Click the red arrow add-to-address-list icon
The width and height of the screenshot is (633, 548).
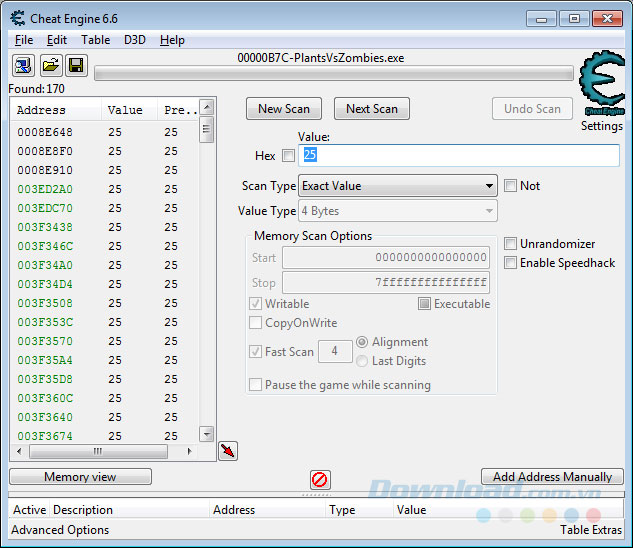point(228,451)
